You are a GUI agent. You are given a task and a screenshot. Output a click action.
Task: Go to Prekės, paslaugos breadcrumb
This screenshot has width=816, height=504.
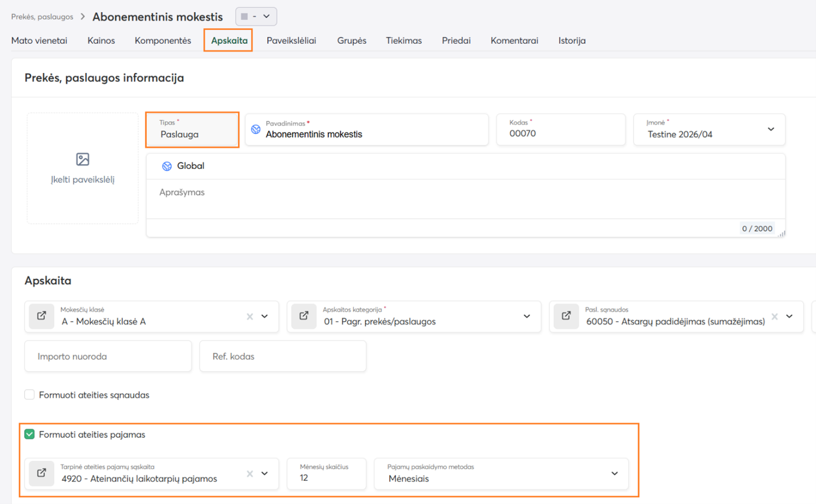[42, 17]
